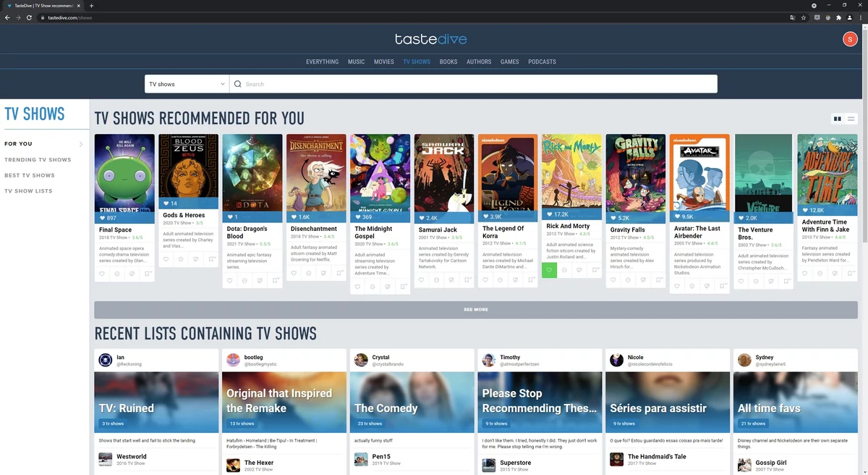
Task: Dislike Adventure Time With Finn & Jake
Action: pyautogui.click(x=835, y=274)
